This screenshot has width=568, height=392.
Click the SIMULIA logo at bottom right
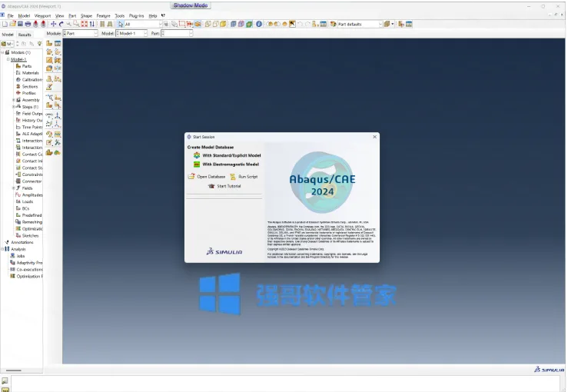pos(549,370)
